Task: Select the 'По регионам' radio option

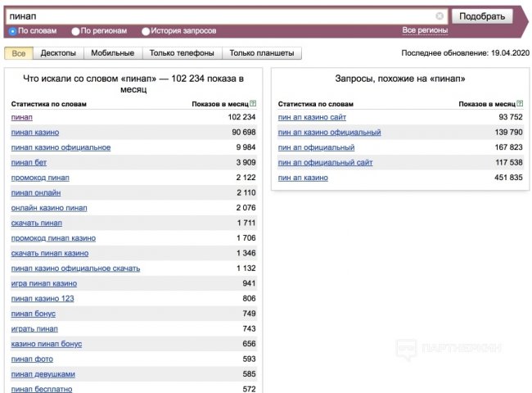Action: 76,31
